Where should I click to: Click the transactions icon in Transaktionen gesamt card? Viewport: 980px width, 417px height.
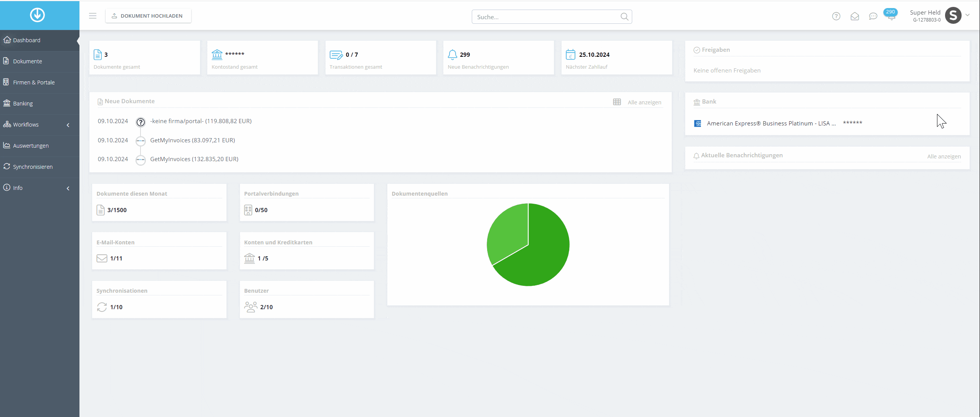point(336,55)
